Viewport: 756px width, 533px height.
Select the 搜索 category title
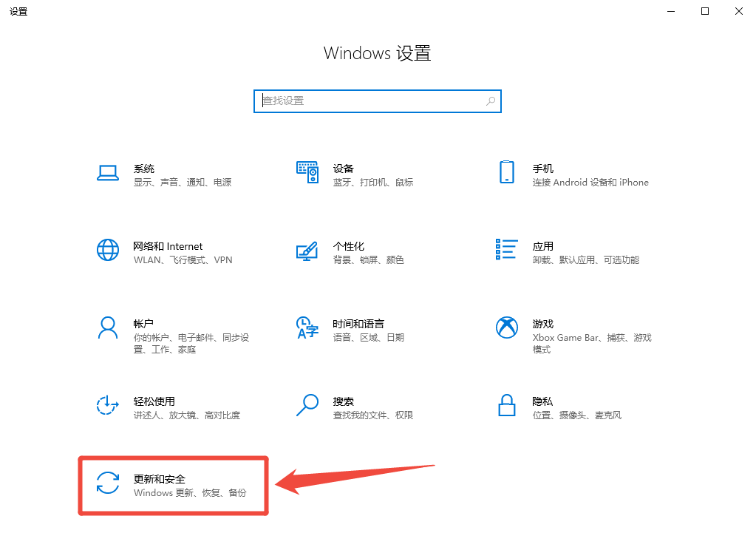point(344,401)
